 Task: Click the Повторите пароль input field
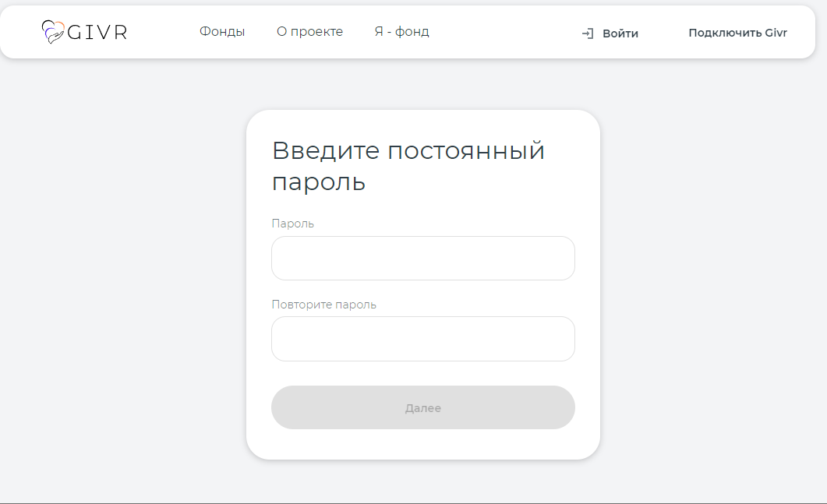click(x=422, y=339)
